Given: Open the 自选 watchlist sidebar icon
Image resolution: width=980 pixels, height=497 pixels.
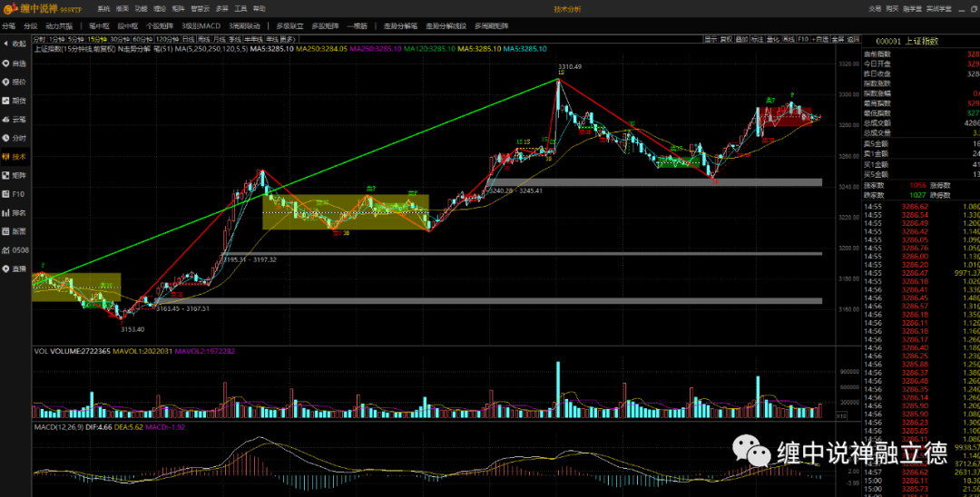Looking at the screenshot, I should pyautogui.click(x=15, y=63).
